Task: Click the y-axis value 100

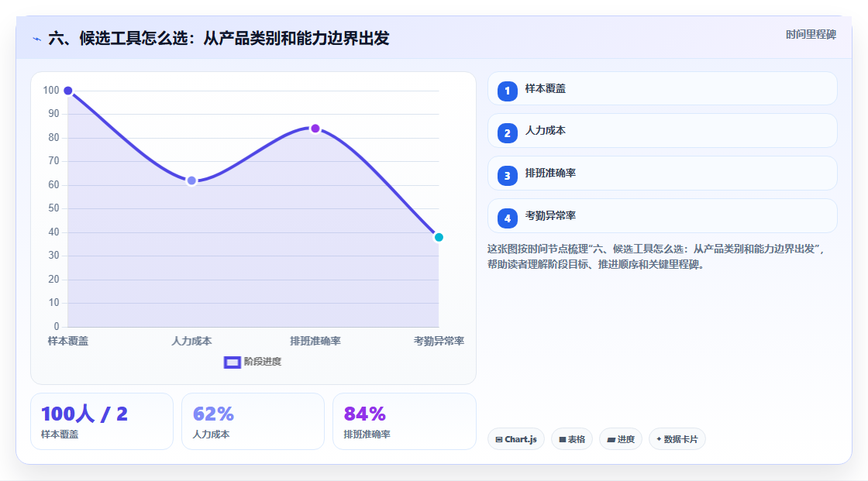Action: 51,90
